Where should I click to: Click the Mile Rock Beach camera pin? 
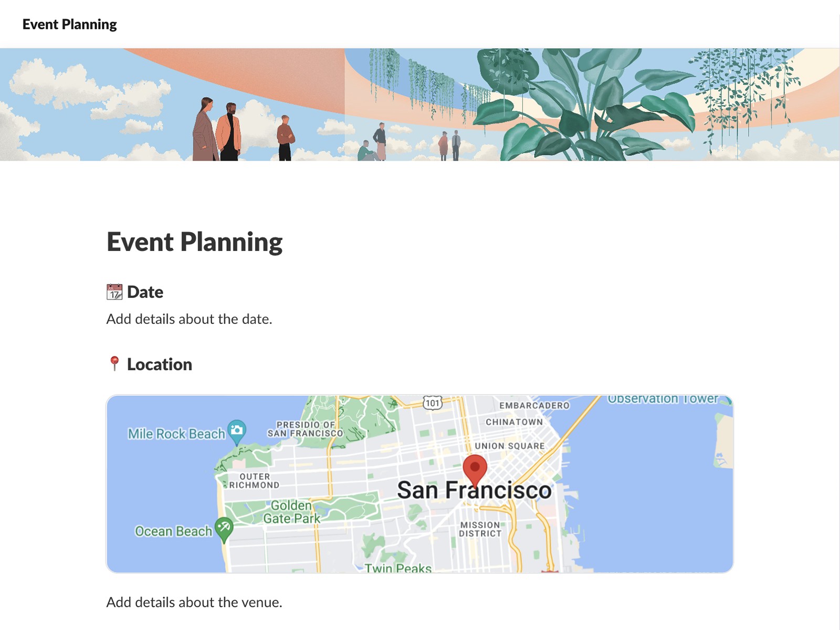(x=237, y=432)
